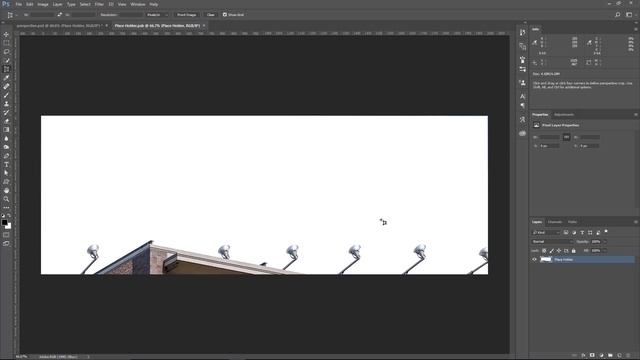Toggle pixel layer filter
The height and width of the screenshot is (360, 640).
pyautogui.click(x=566, y=233)
